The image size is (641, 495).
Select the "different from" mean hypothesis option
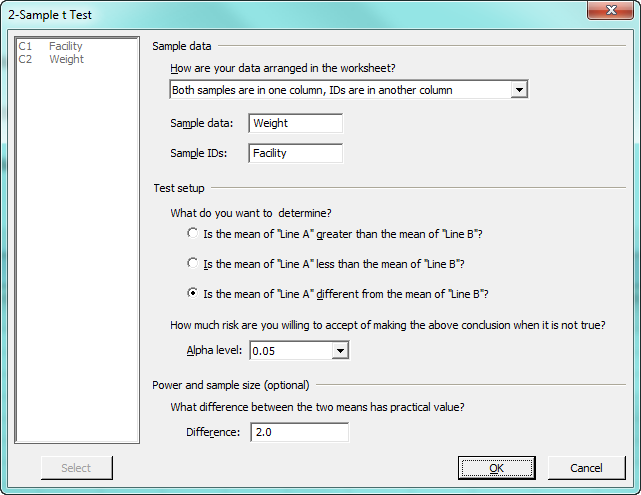click(193, 294)
